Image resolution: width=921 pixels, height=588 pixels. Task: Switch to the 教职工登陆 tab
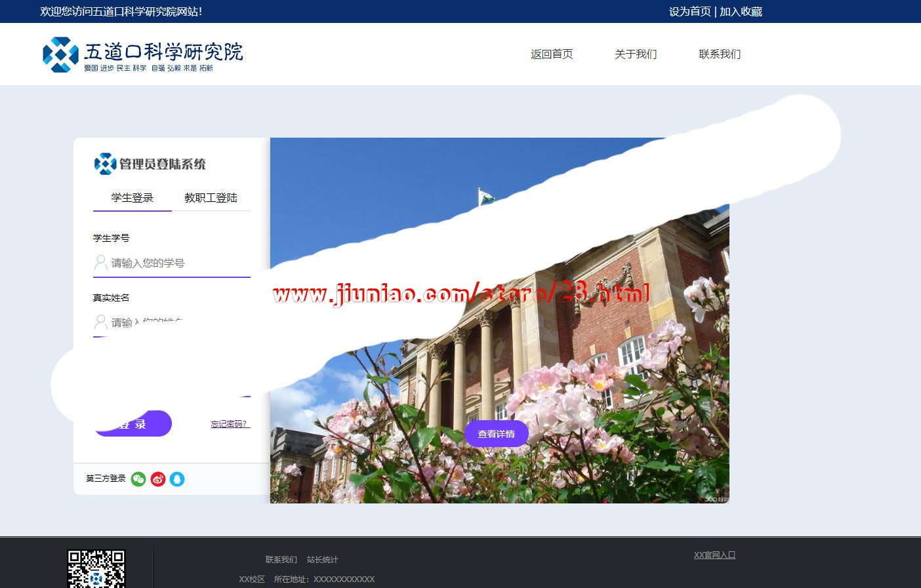(211, 198)
